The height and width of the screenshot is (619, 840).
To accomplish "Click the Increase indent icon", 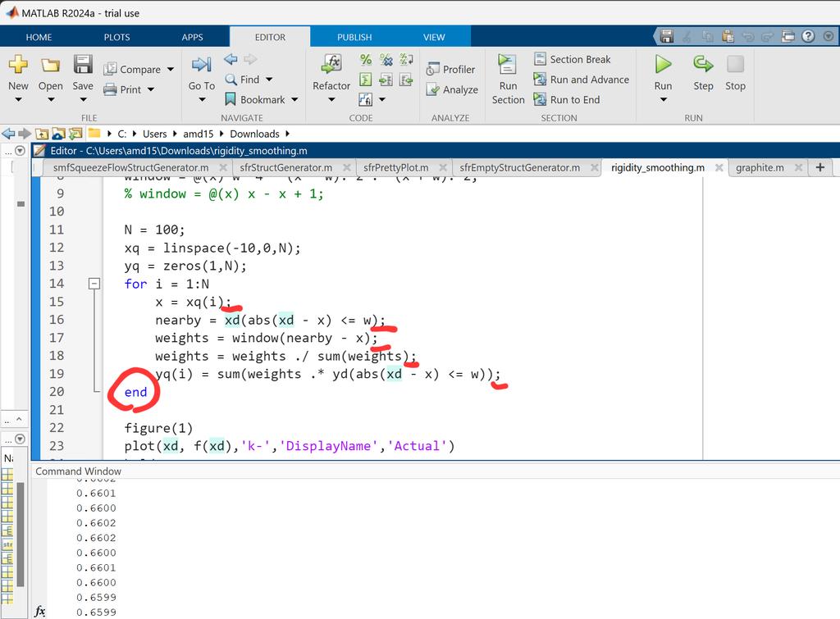I will (x=386, y=80).
